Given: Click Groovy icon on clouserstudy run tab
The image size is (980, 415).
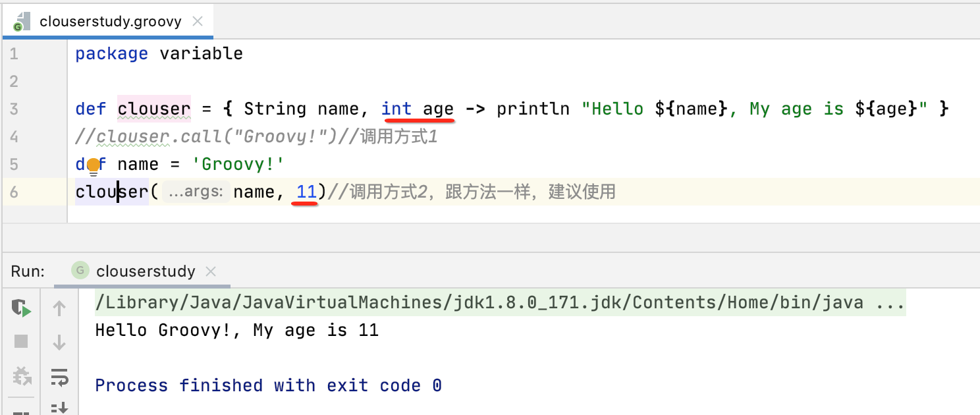Looking at the screenshot, I should (x=80, y=270).
